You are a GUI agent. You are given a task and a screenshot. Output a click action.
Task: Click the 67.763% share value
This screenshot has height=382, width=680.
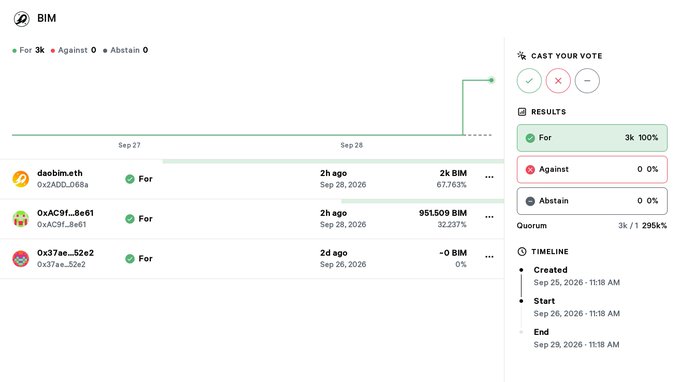point(451,185)
